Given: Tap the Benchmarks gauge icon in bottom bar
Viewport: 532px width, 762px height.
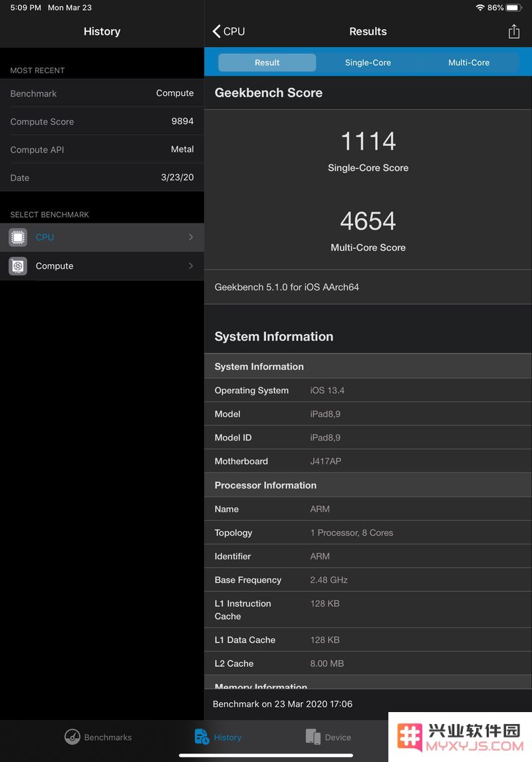Looking at the screenshot, I should click(72, 737).
